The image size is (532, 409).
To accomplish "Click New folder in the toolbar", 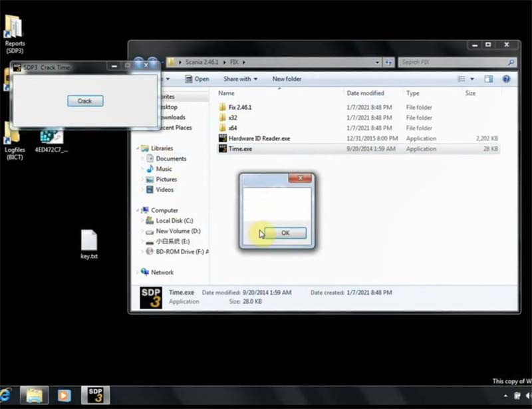I will pyautogui.click(x=287, y=78).
